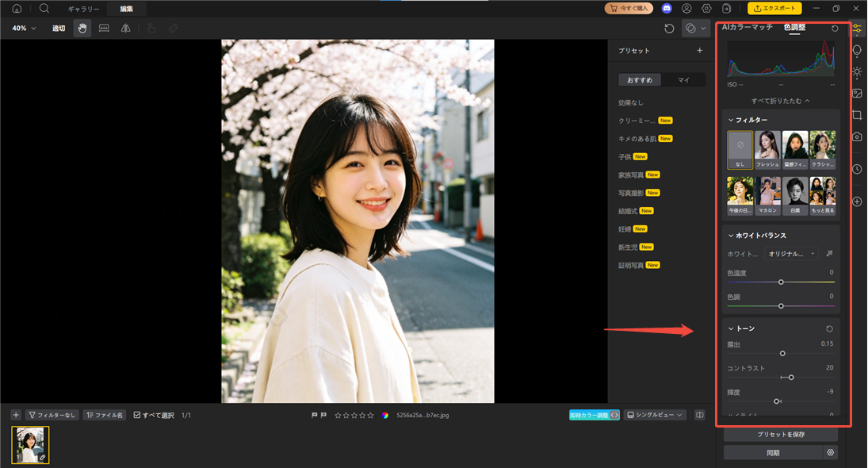Toggle 即時カラー調整 button

click(x=594, y=415)
